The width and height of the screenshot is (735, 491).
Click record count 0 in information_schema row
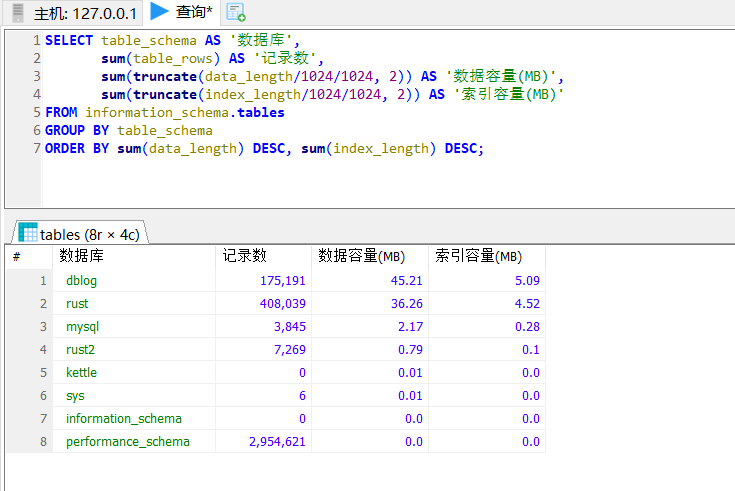point(263,418)
